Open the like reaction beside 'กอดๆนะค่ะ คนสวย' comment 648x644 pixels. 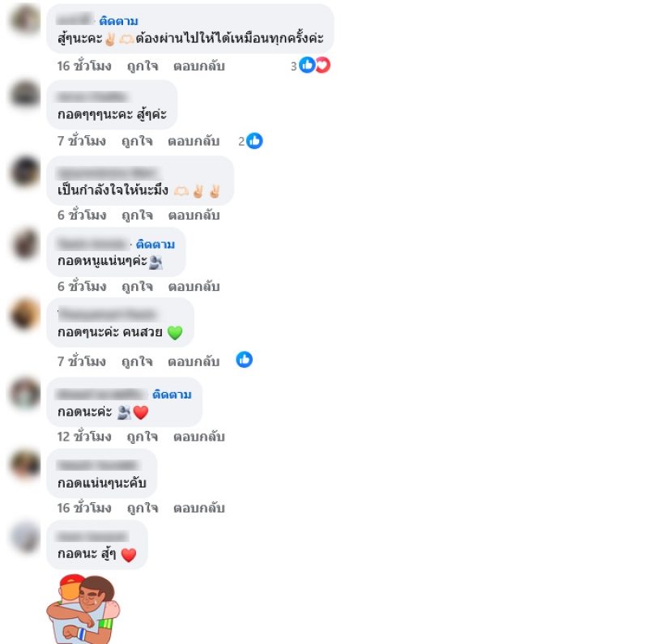[245, 360]
